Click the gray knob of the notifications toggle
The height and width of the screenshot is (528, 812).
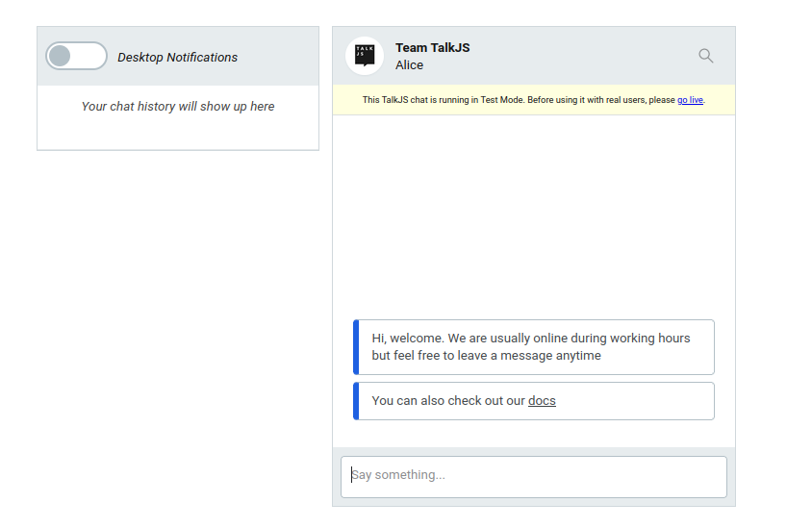coord(60,56)
